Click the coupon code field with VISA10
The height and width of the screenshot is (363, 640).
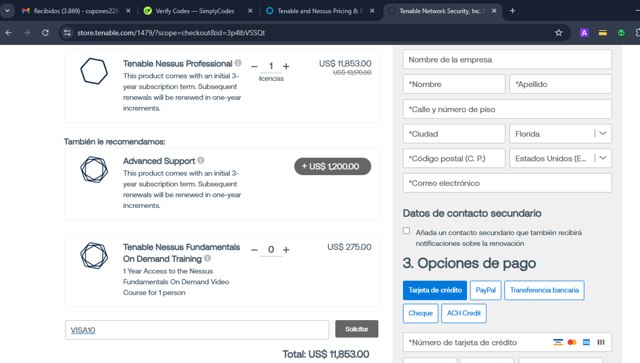pos(197,330)
